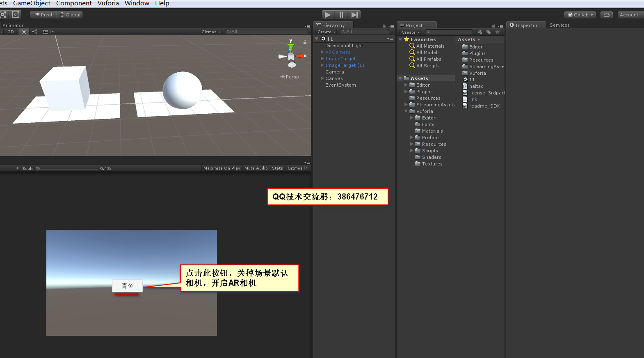Toggle Stats in the Game view
644x358 pixels.
tap(277, 168)
